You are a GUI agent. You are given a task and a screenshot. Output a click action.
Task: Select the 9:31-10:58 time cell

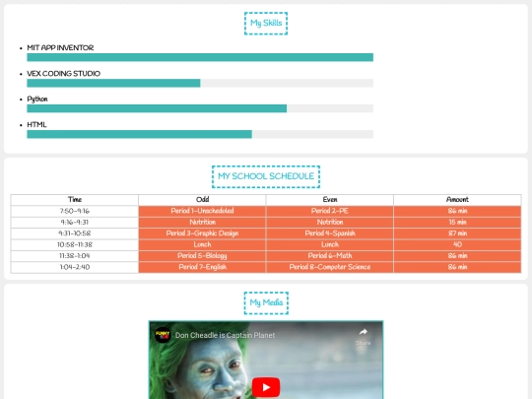point(75,233)
